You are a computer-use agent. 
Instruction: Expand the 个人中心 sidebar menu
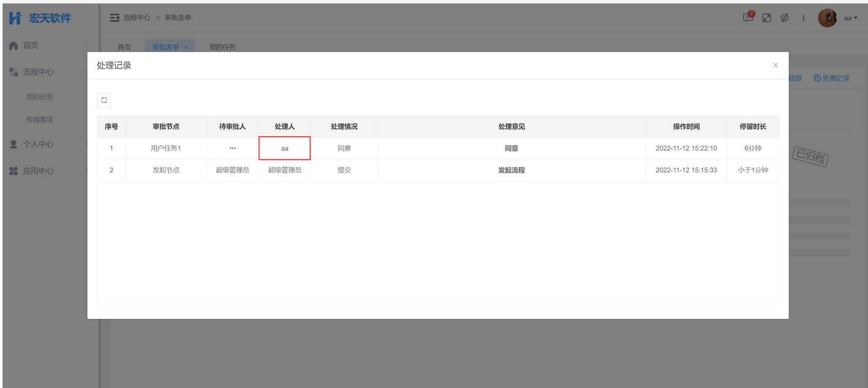[86, 144]
